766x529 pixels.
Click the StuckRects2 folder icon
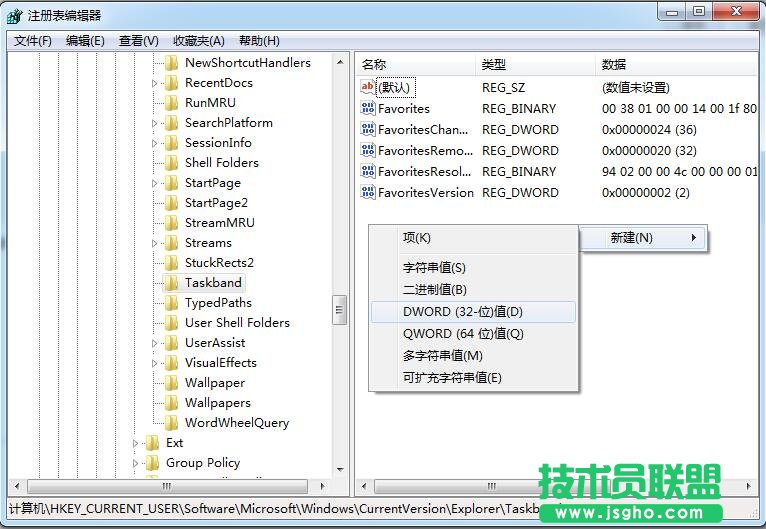tap(171, 263)
